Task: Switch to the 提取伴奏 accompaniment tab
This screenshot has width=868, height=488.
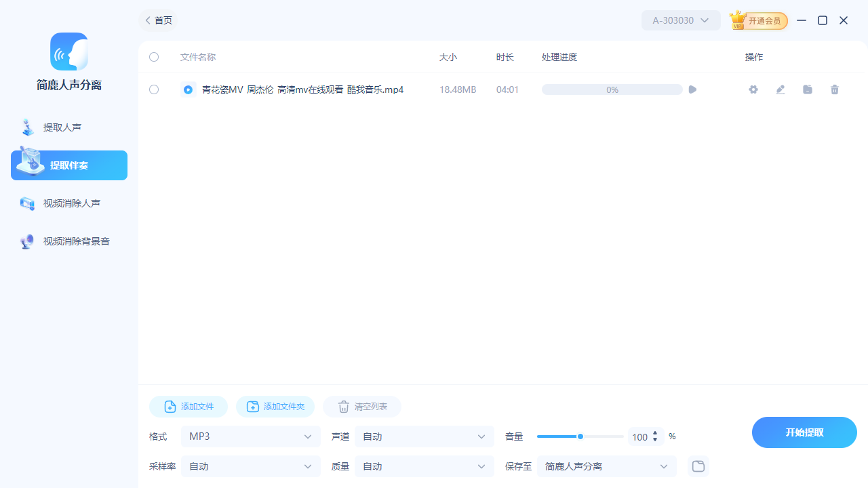Action: (x=68, y=165)
